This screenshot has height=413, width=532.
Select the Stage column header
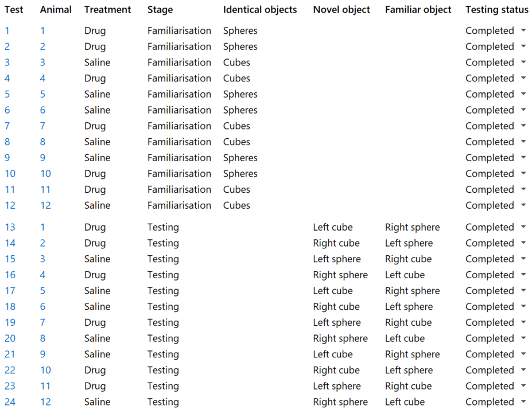point(159,9)
